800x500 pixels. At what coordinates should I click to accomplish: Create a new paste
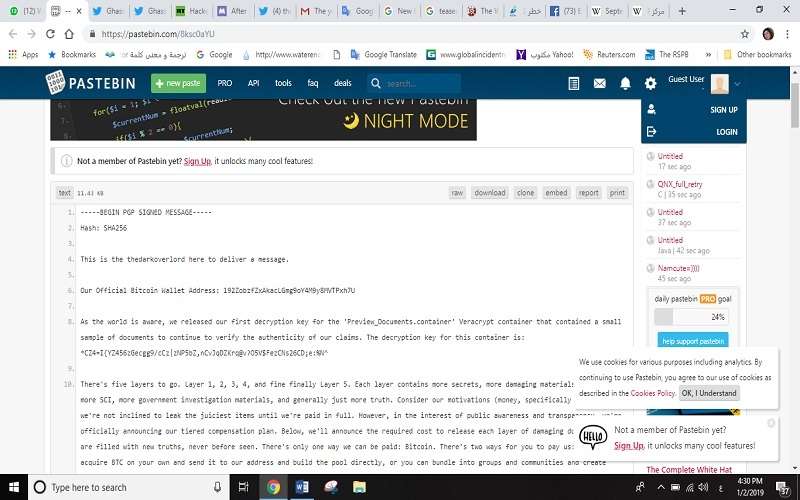[x=178, y=83]
